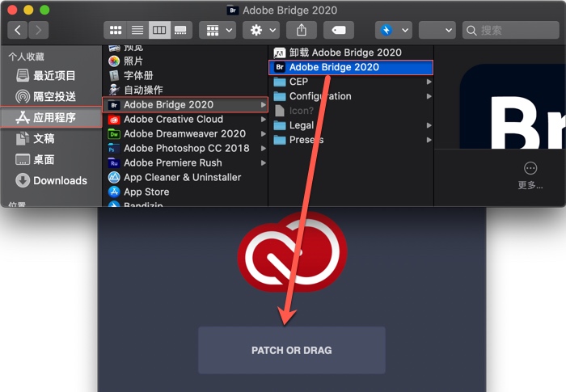The height and width of the screenshot is (392, 566).
Task: Expand the Adobe Dreamweaver 2020 arrow
Action: (x=263, y=133)
